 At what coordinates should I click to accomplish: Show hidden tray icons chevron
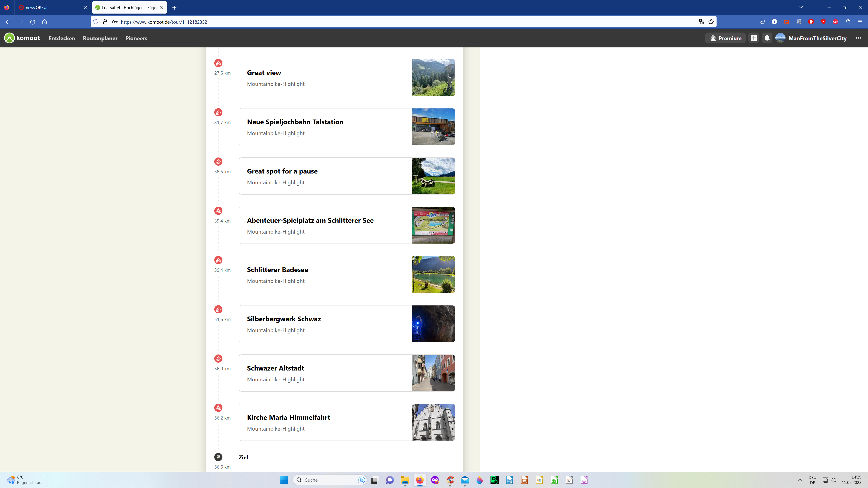coord(800,480)
